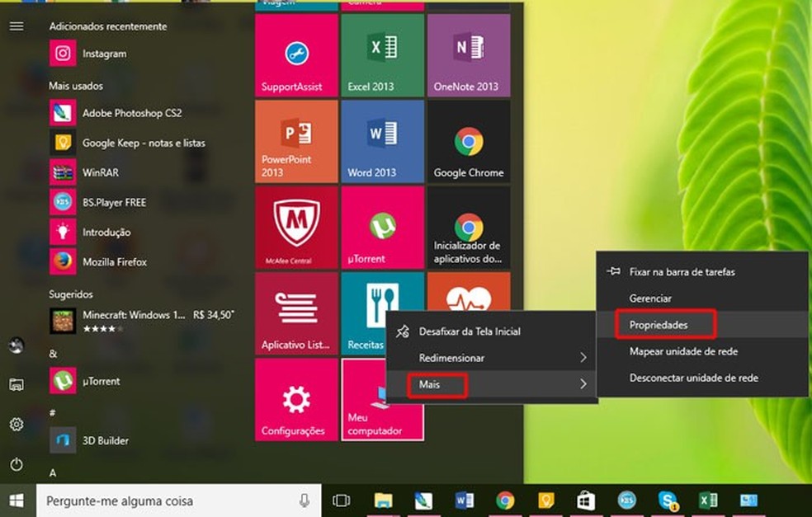The width and height of the screenshot is (812, 517).
Task: Open Word on the taskbar
Action: 464,501
